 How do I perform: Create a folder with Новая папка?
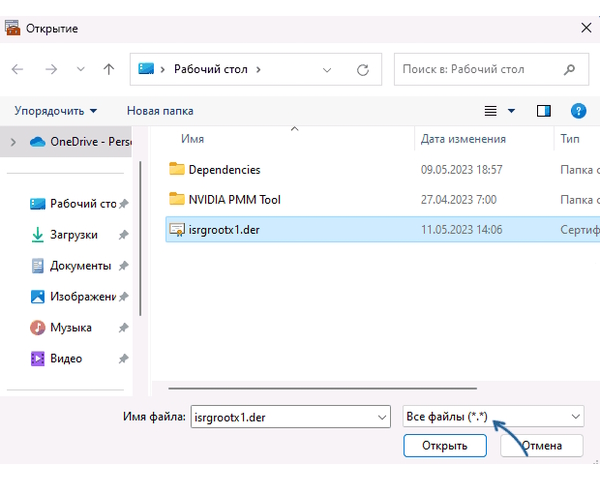point(160,111)
